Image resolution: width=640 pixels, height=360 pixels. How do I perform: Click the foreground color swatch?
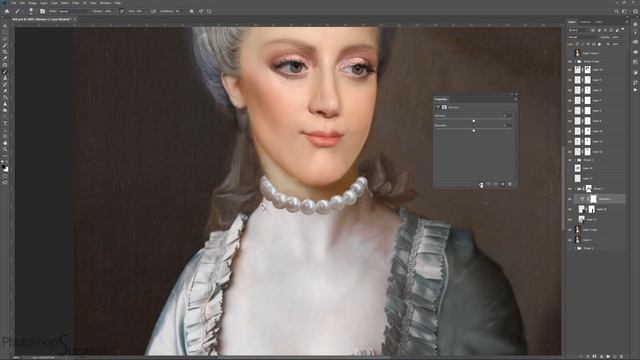tap(4, 167)
